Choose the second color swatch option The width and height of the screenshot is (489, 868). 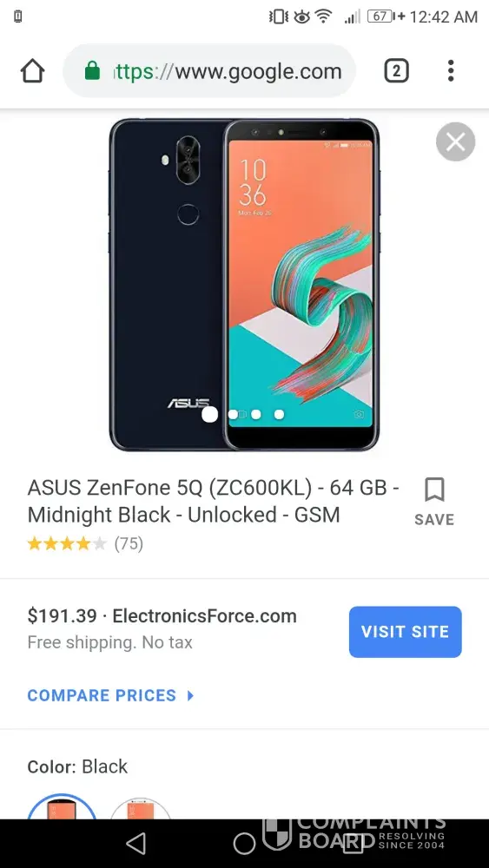coord(140,807)
